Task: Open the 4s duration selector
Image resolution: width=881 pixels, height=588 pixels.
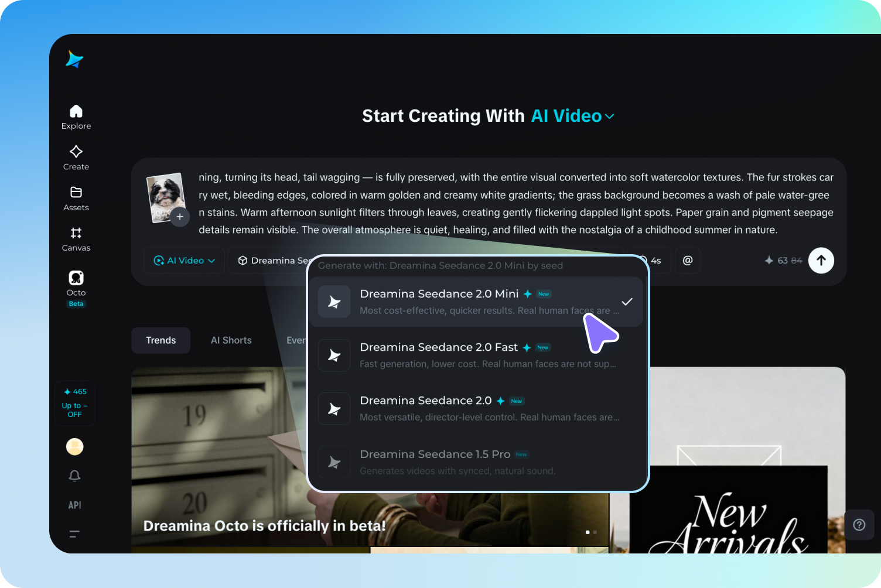Action: [655, 261]
